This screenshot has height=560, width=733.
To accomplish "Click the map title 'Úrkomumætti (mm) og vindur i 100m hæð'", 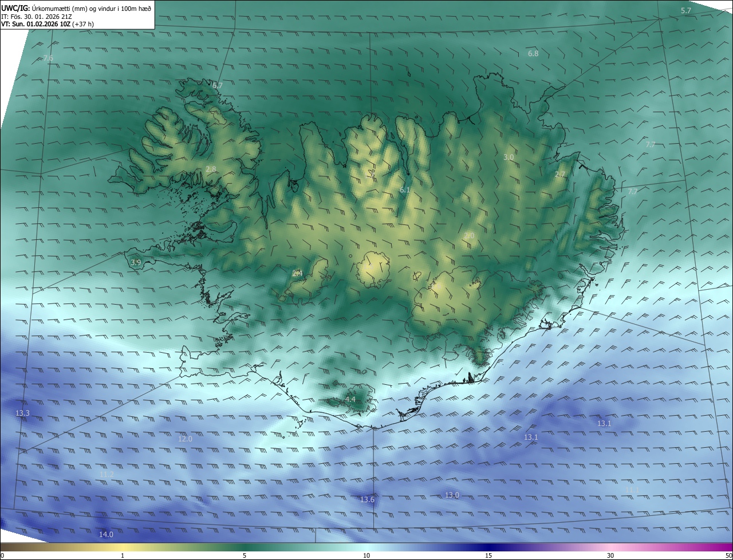I will [x=92, y=8].
